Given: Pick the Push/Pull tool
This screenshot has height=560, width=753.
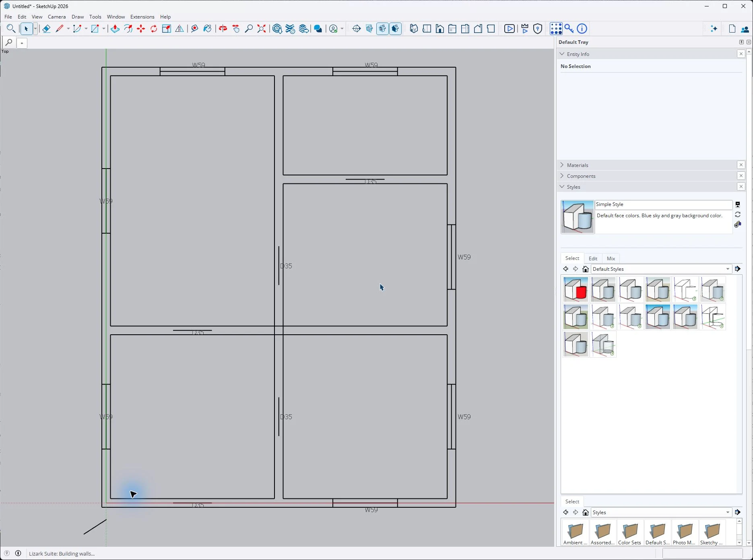Looking at the screenshot, I should coord(115,29).
